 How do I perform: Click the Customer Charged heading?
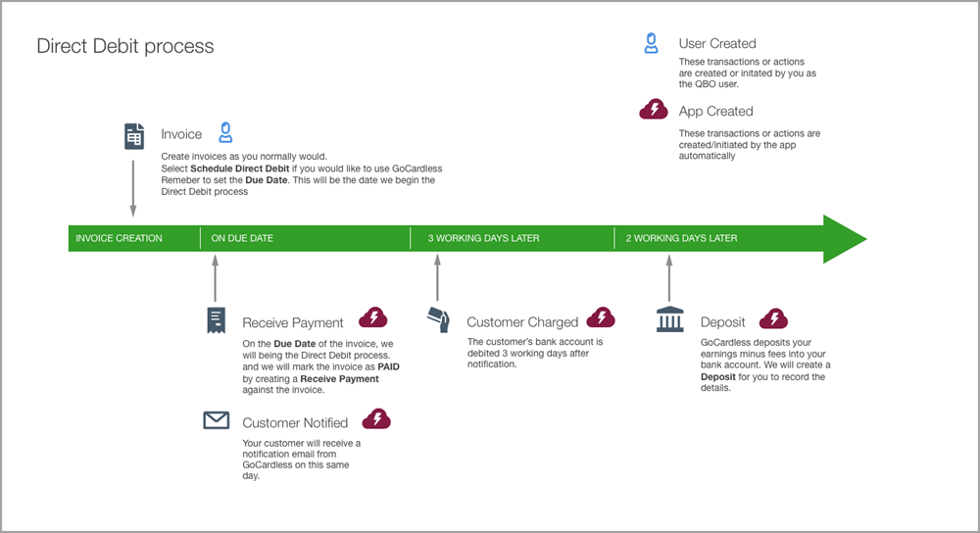(522, 322)
